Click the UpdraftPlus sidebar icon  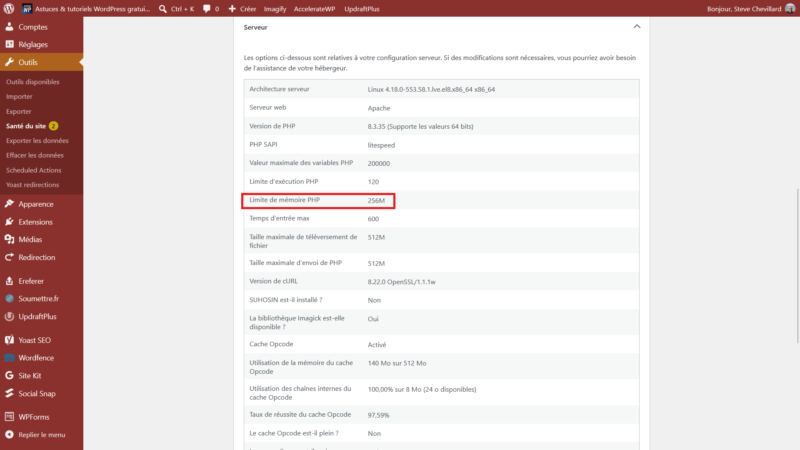pos(9,316)
